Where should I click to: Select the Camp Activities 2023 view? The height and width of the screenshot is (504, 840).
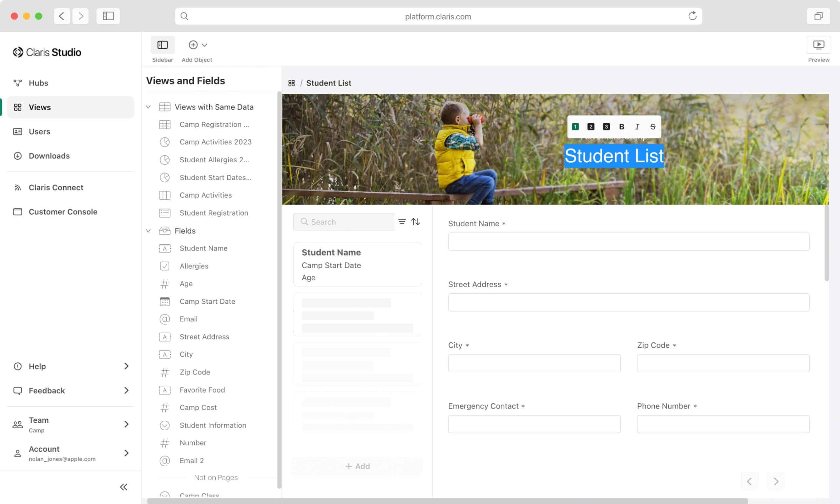click(215, 142)
